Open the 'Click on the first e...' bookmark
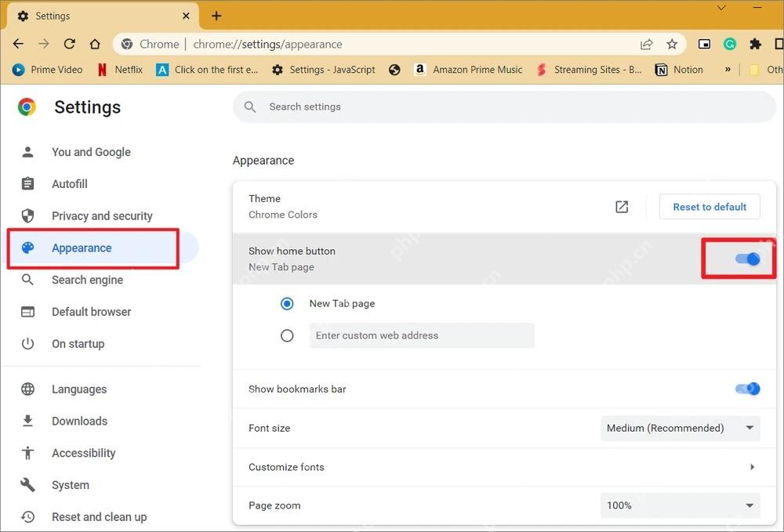This screenshot has height=532, width=784. [207, 70]
